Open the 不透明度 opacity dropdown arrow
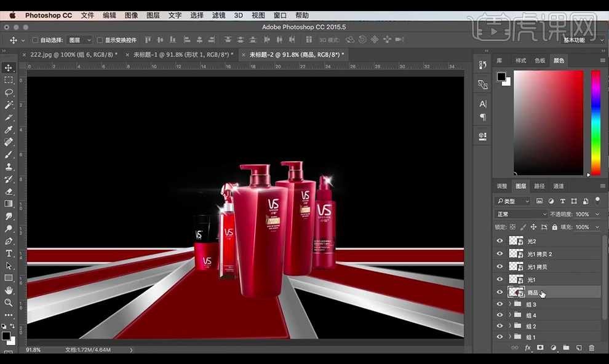The width and height of the screenshot is (609, 364). (x=597, y=214)
